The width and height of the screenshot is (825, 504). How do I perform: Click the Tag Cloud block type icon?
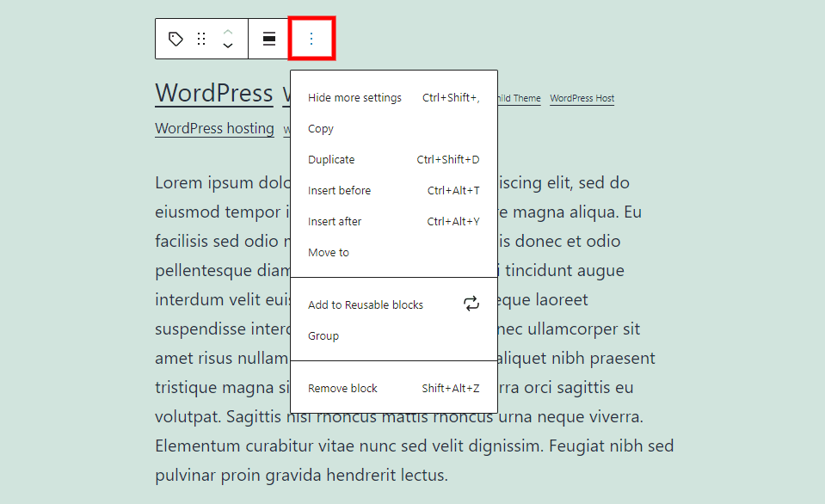[175, 39]
